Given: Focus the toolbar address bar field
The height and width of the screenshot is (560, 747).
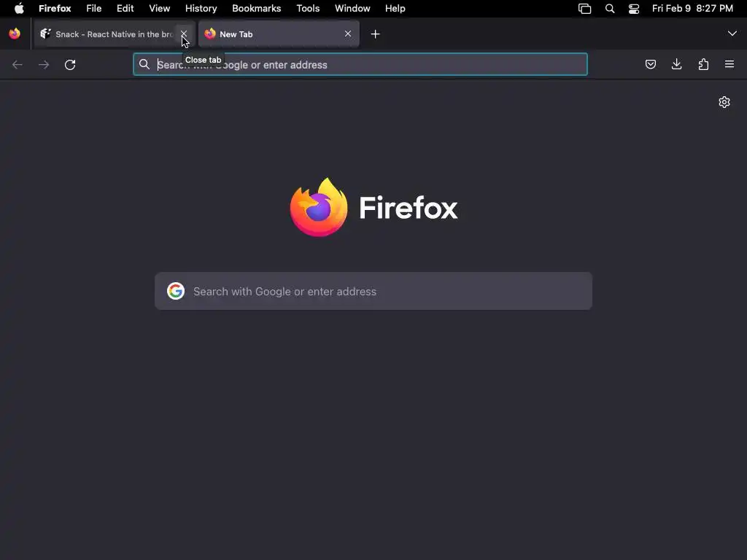Looking at the screenshot, I should [x=360, y=64].
